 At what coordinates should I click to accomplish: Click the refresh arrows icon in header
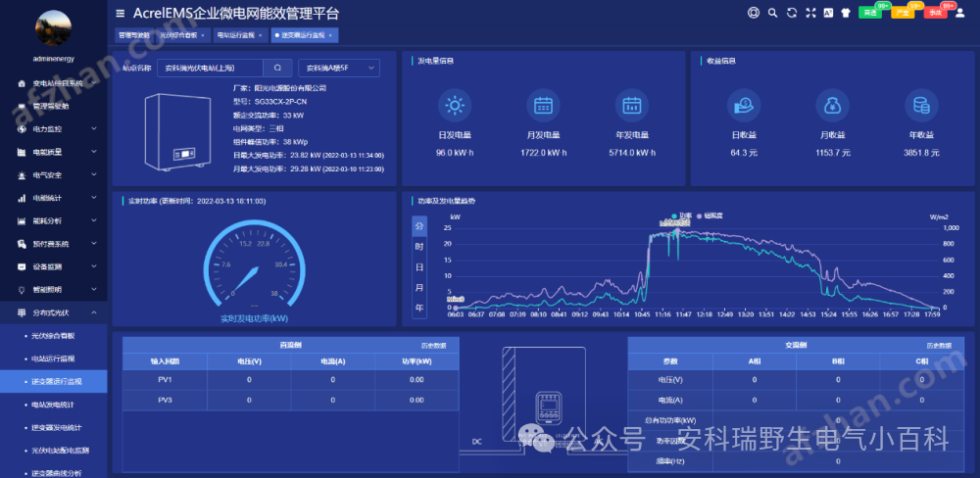[x=791, y=13]
